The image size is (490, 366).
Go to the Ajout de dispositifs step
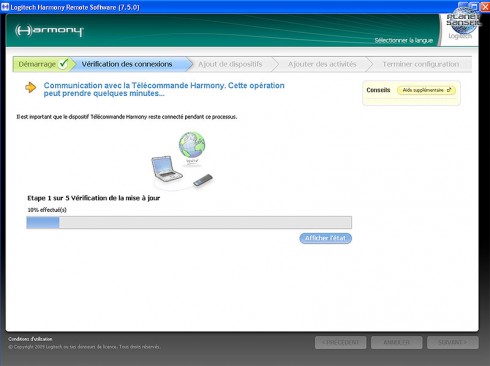click(230, 64)
